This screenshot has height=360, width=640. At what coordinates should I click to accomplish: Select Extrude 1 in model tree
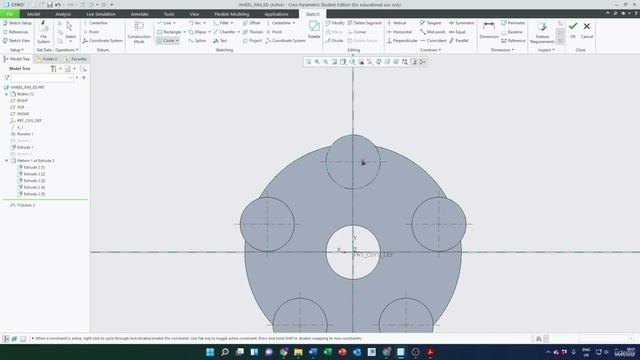click(22, 147)
